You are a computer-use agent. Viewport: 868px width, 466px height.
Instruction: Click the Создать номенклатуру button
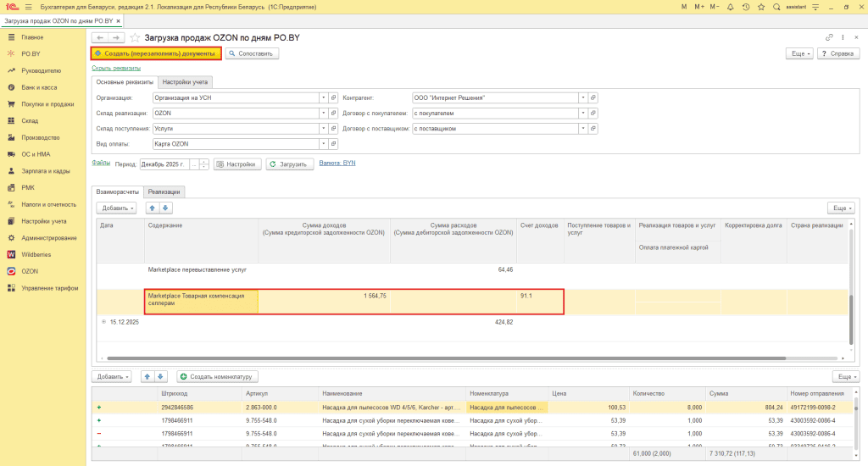point(217,376)
